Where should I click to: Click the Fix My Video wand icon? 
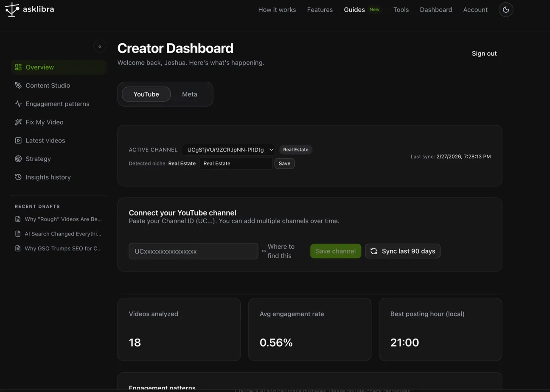(18, 122)
